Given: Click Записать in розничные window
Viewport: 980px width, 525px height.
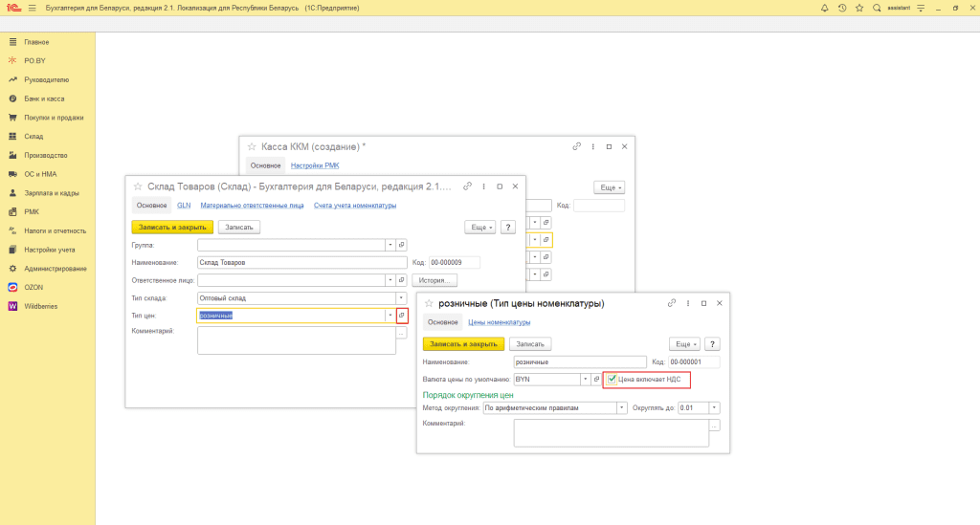Looking at the screenshot, I should (x=530, y=344).
